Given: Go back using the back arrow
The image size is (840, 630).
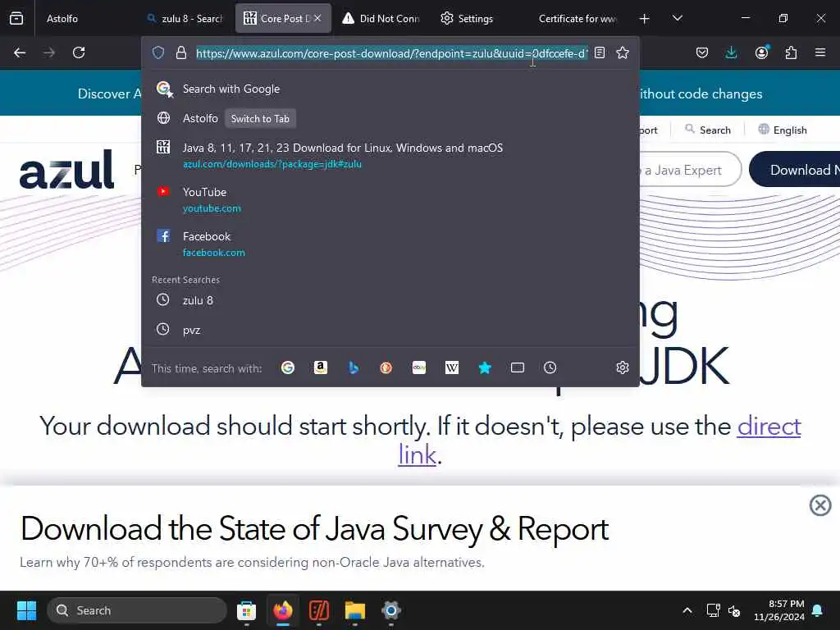Looking at the screenshot, I should click(x=20, y=52).
